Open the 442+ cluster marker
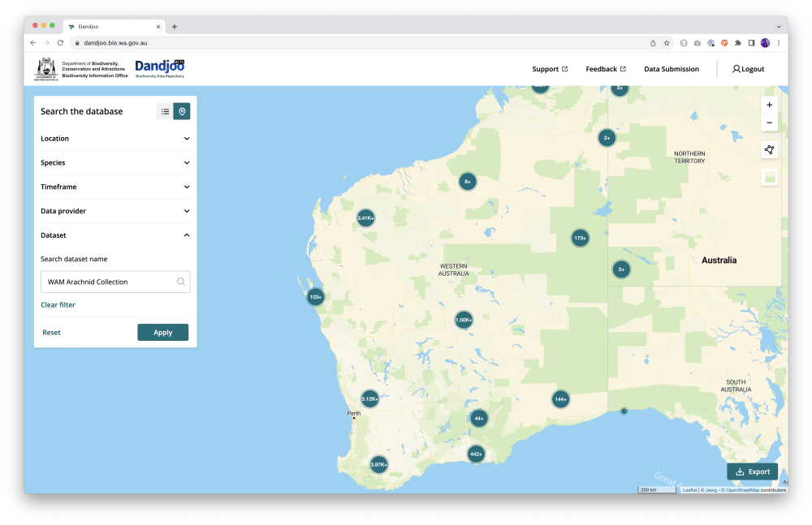 pyautogui.click(x=476, y=454)
